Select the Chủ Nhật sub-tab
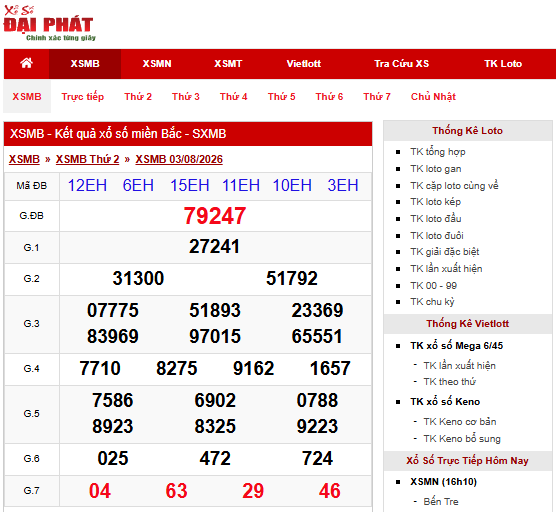This screenshot has height=512, width=556. (x=433, y=97)
